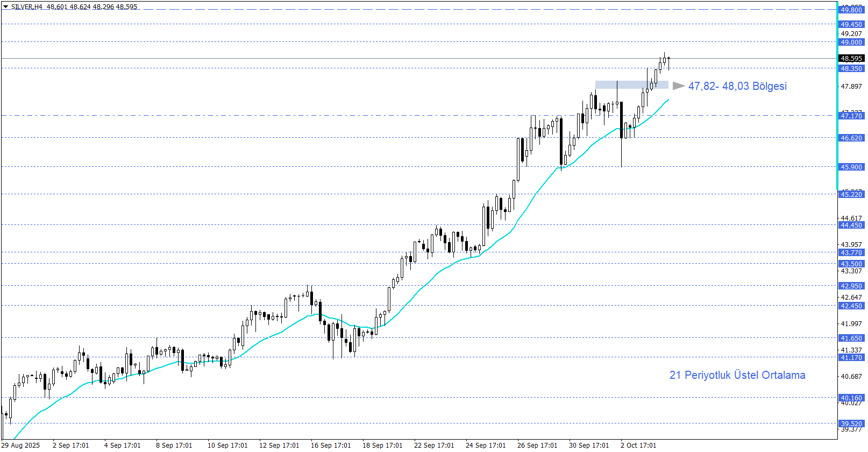Click the gray arrow marker beside Bölgesi label
Screen dimensions: 868x452
(678, 86)
